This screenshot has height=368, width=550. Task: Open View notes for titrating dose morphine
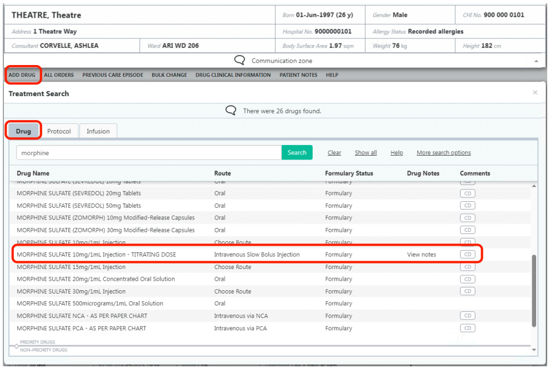click(421, 254)
